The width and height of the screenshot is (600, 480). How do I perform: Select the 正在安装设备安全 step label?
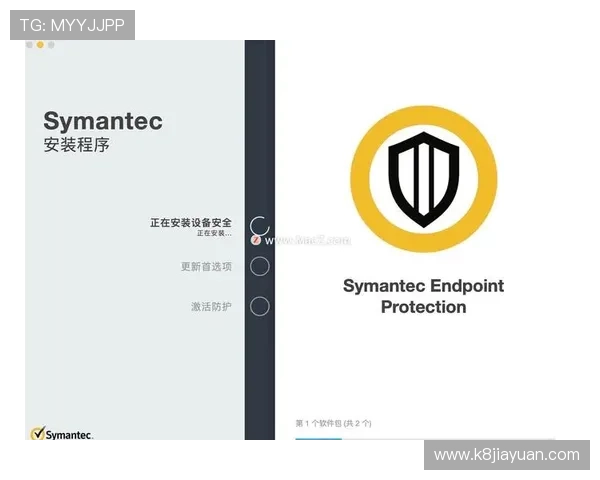point(191,222)
